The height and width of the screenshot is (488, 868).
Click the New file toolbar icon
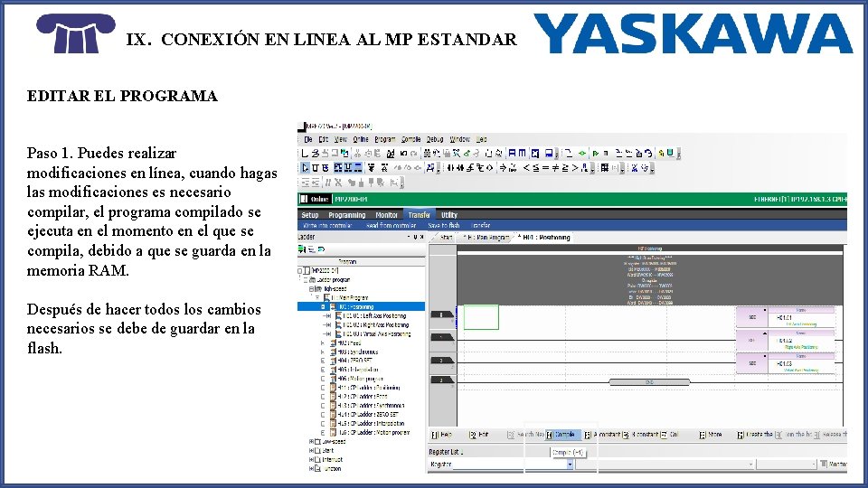[305, 154]
